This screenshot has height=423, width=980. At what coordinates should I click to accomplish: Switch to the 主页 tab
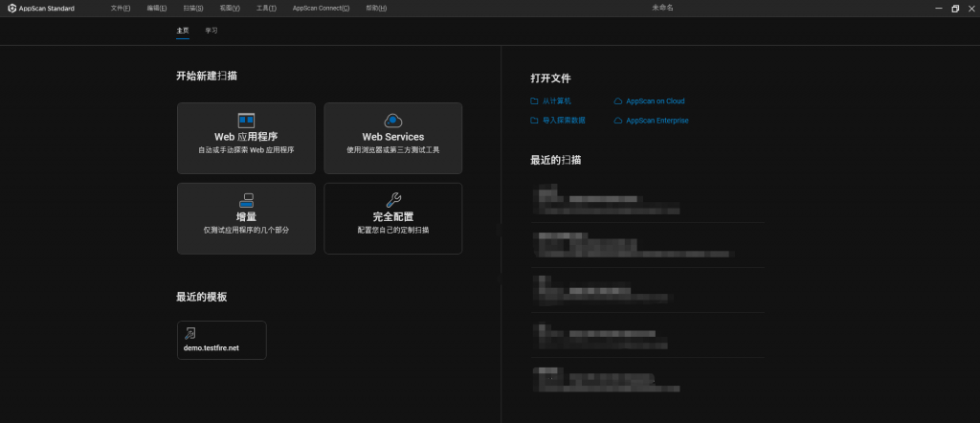[183, 31]
